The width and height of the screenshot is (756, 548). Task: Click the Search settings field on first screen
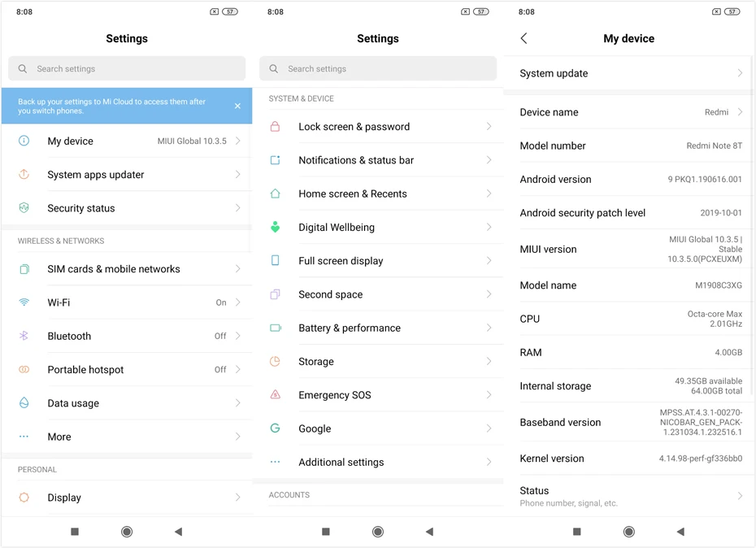coord(127,68)
